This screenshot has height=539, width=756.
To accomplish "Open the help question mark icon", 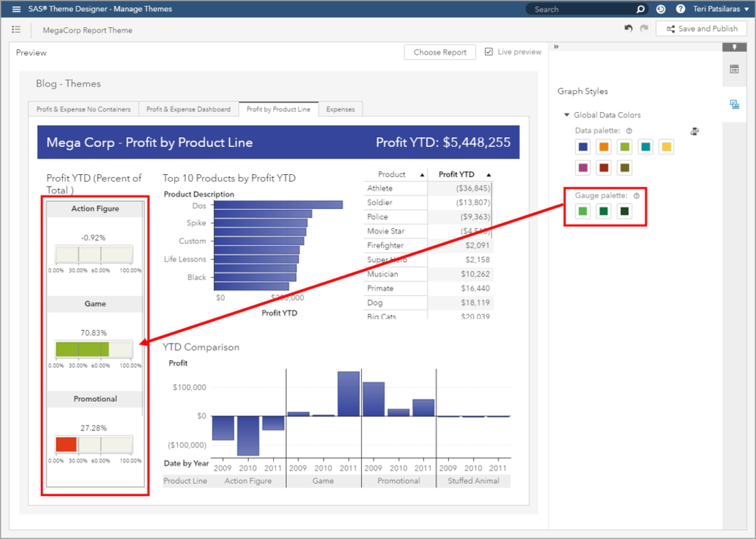I will [680, 9].
